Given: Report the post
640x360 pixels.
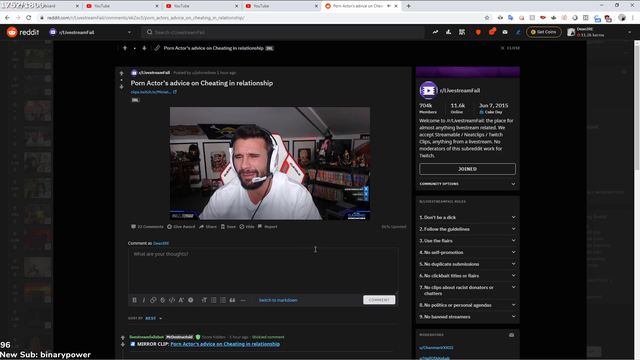Looking at the screenshot, I should pyautogui.click(x=267, y=227).
